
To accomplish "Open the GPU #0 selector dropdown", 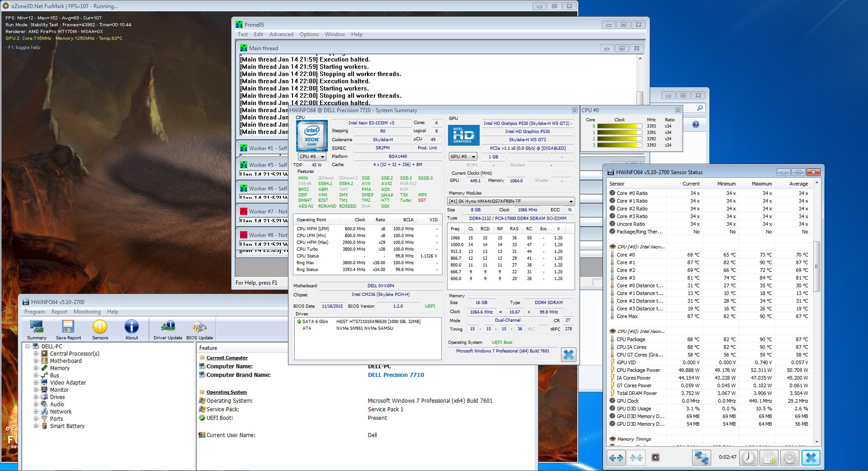I will click(x=463, y=157).
